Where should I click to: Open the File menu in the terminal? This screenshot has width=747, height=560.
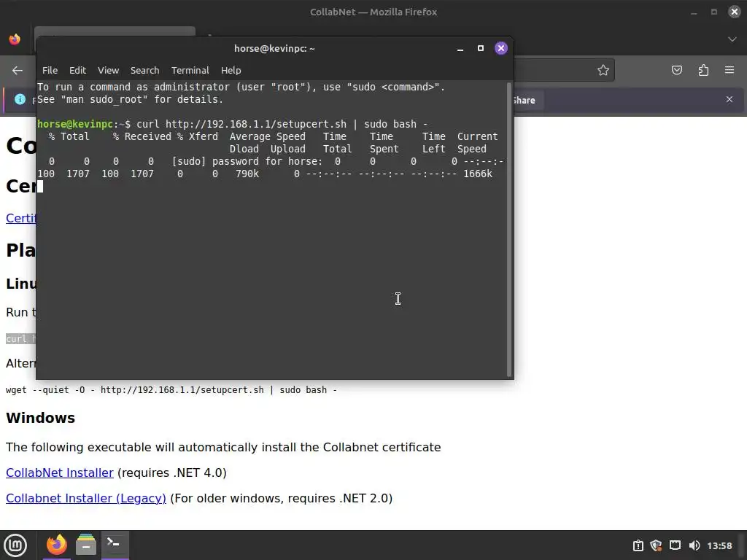click(x=50, y=71)
